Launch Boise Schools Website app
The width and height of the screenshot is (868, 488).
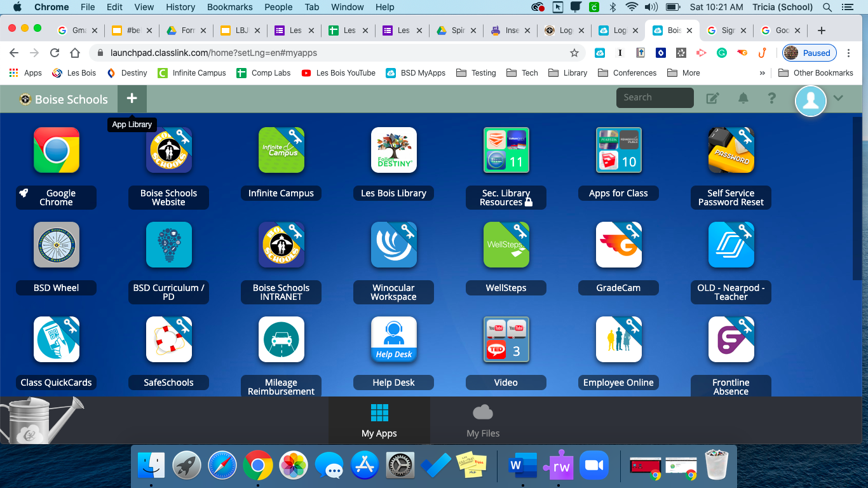(169, 150)
